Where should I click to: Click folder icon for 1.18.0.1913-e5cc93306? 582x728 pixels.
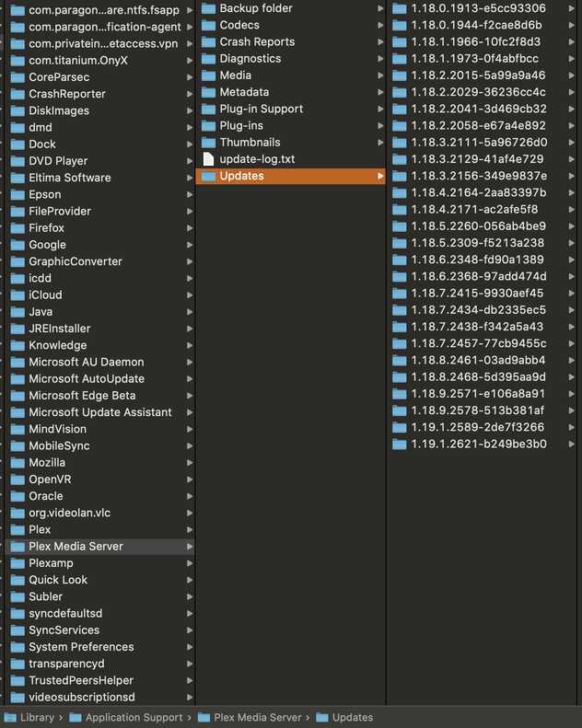click(x=400, y=8)
